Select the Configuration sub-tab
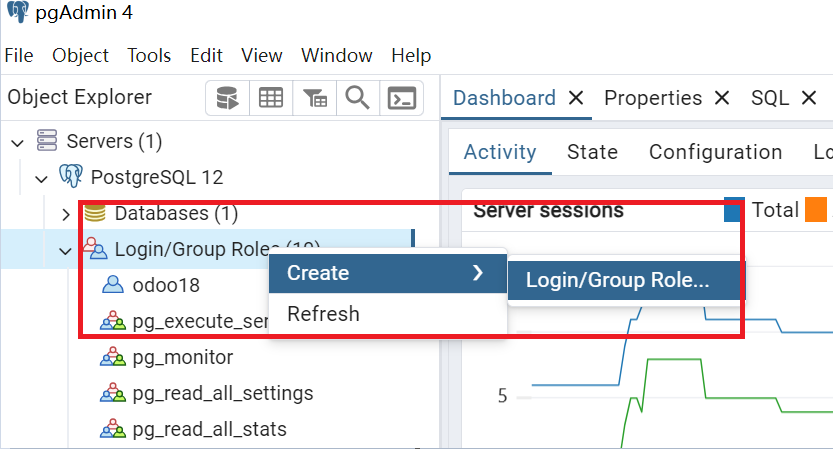 (715, 152)
